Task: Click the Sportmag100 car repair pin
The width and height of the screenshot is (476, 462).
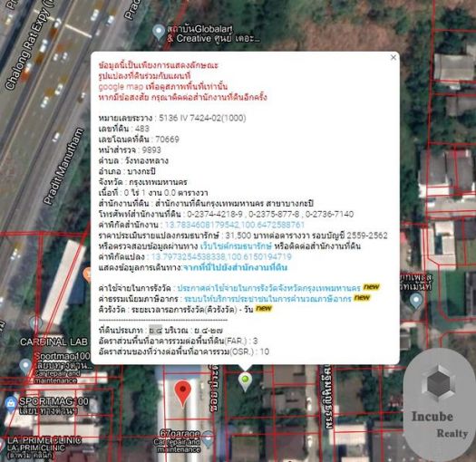Action: pyautogui.click(x=25, y=367)
